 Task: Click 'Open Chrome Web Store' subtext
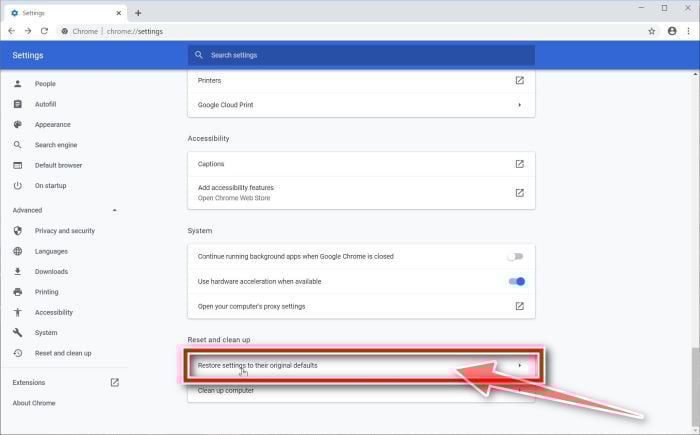click(x=234, y=198)
